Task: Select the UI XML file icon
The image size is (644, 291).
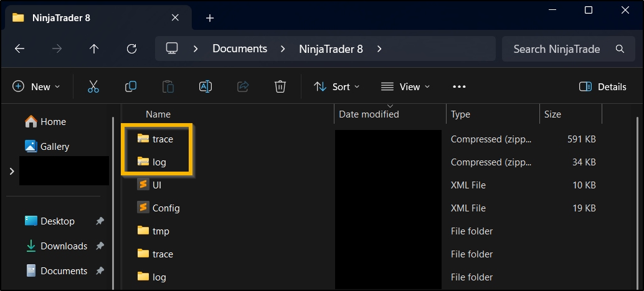Action: tap(143, 185)
